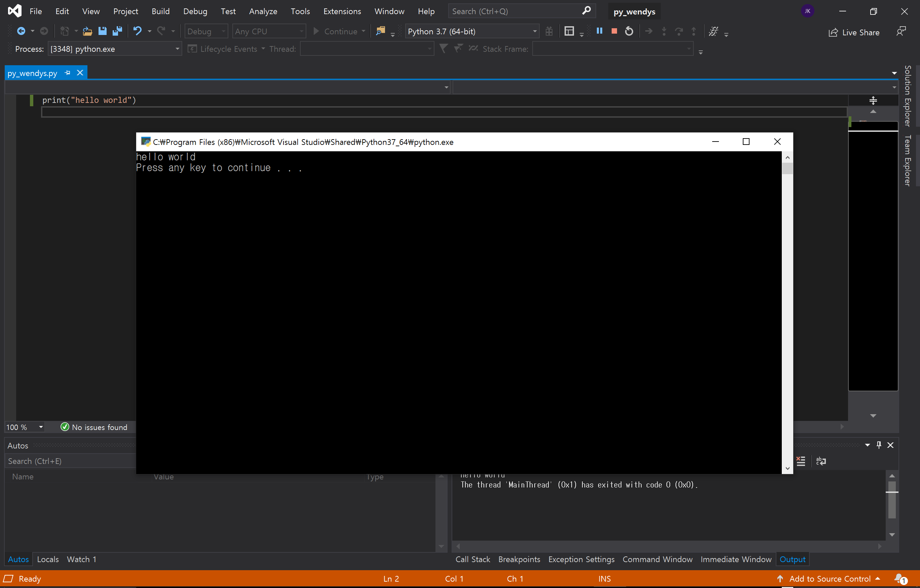Open the Python 3.7 (64-bit) environment dropdown
The width and height of the screenshot is (920, 588).
[535, 31]
